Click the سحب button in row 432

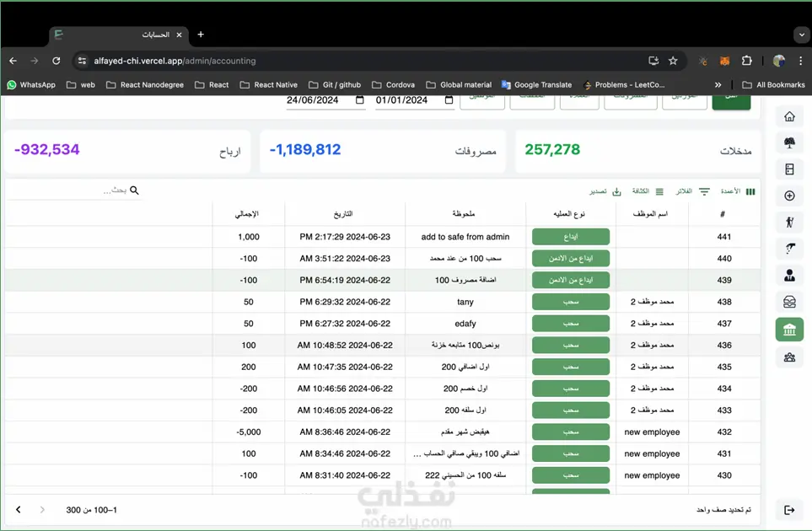(x=571, y=432)
